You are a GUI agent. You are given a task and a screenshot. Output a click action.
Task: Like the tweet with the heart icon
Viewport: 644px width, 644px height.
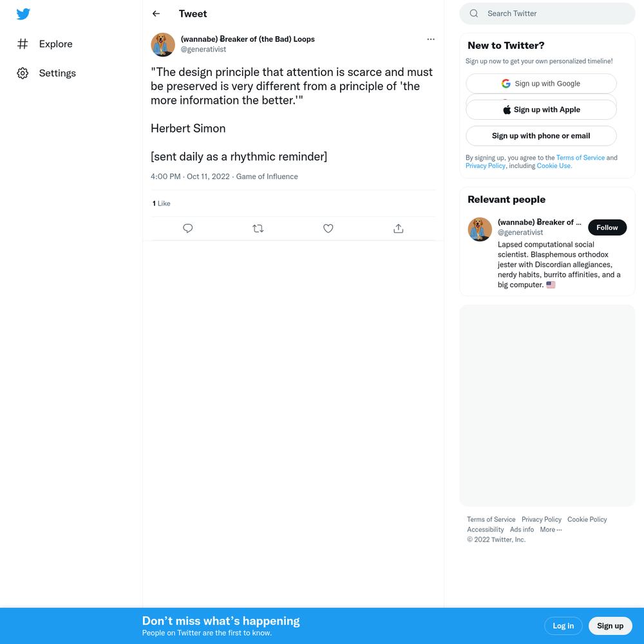coord(328,229)
